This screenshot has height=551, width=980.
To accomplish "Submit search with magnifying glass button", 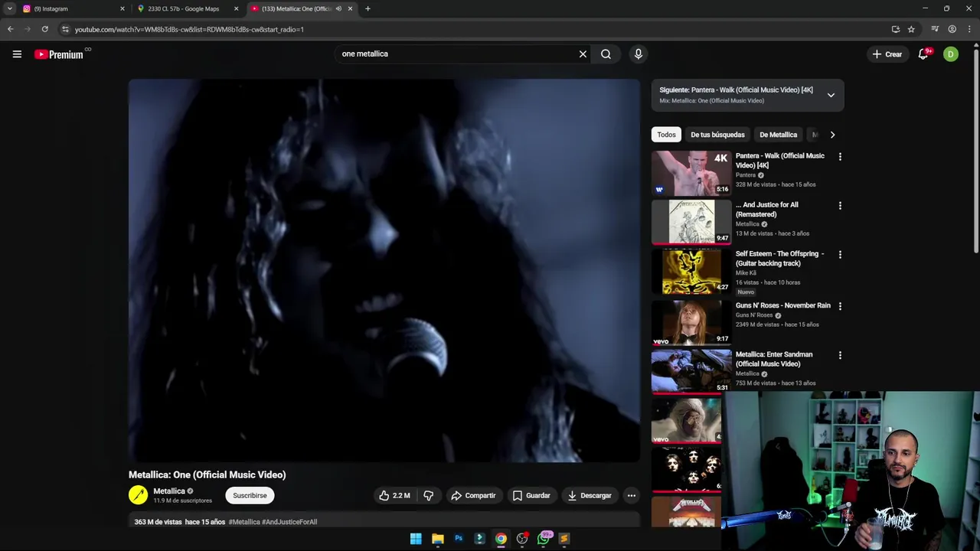I will [x=606, y=54].
